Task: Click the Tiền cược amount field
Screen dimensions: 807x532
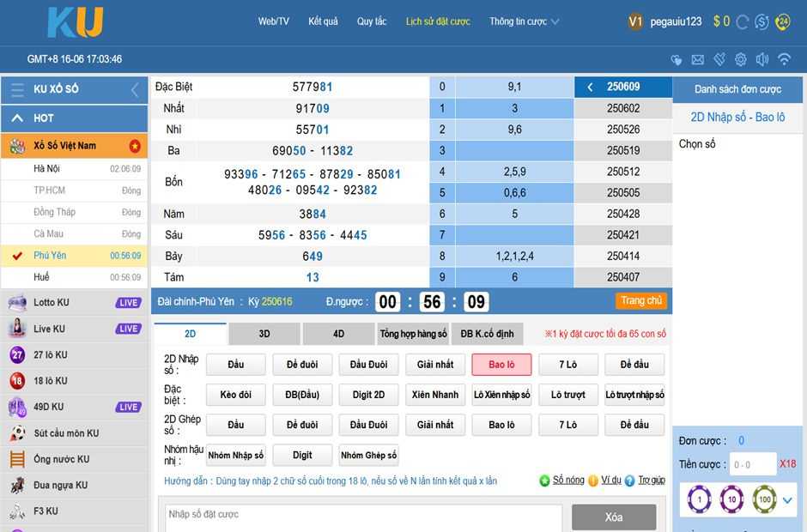Action: point(753,464)
